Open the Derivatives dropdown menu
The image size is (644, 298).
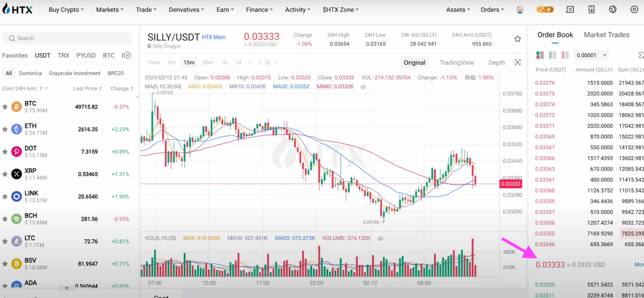pyautogui.click(x=186, y=10)
